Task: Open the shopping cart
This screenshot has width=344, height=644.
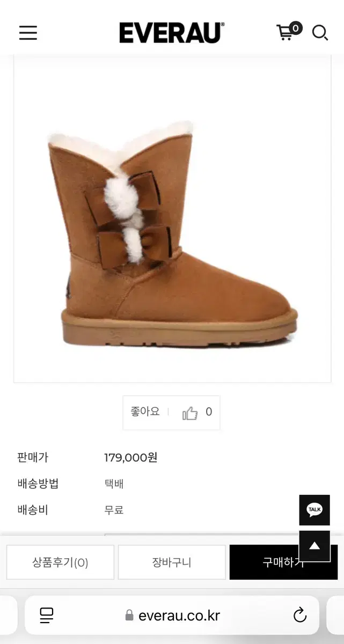Action: (x=286, y=33)
